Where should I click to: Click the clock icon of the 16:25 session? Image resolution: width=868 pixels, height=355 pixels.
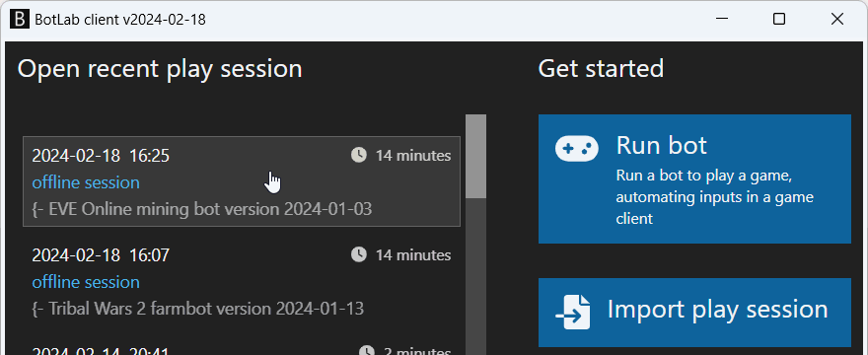[359, 156]
